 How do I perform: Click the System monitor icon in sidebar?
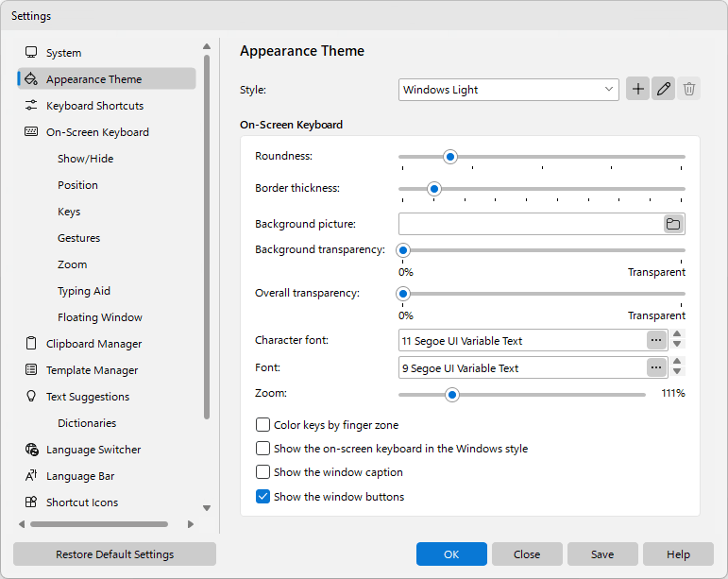(31, 53)
